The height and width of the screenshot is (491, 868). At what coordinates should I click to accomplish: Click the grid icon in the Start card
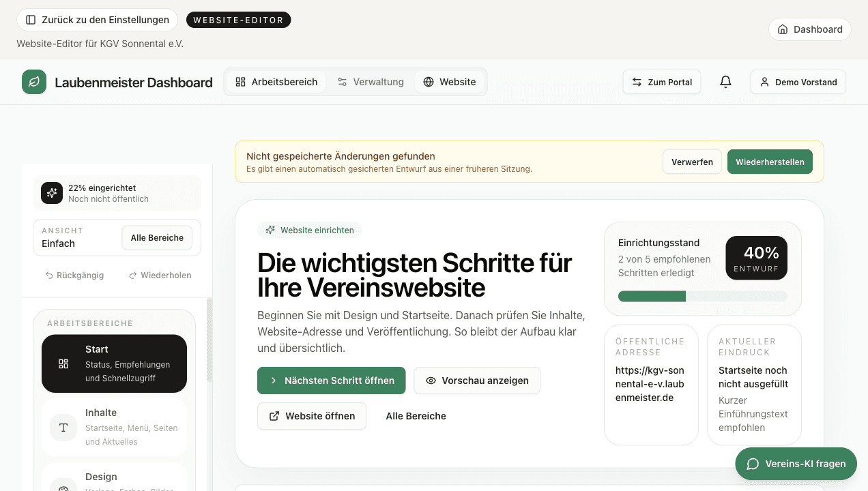(63, 363)
